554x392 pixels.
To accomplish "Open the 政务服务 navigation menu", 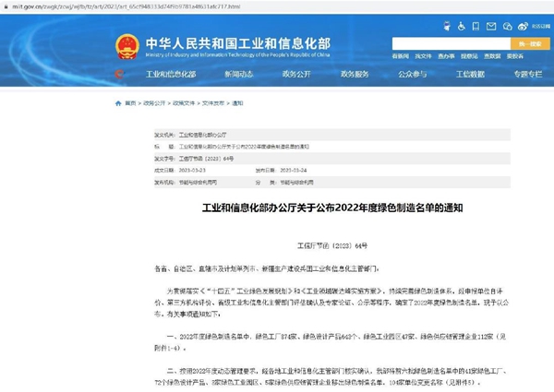I will [355, 74].
